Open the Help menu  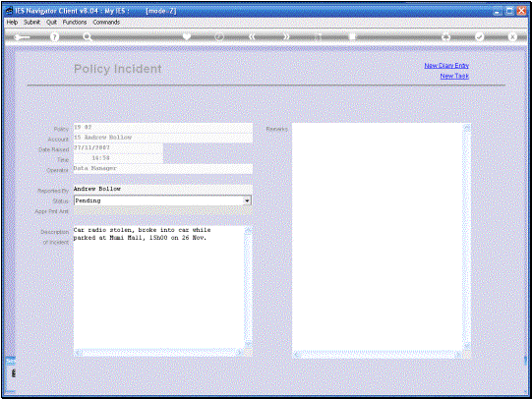coord(12,22)
